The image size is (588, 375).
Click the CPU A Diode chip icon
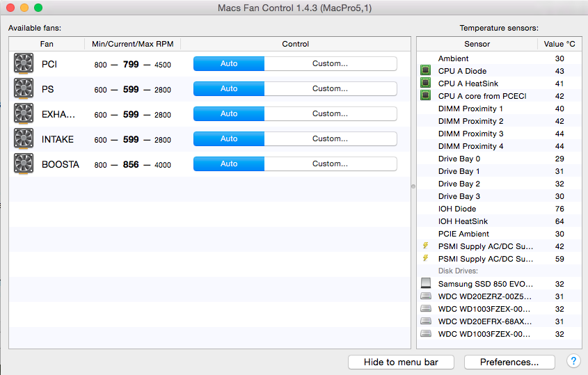426,70
